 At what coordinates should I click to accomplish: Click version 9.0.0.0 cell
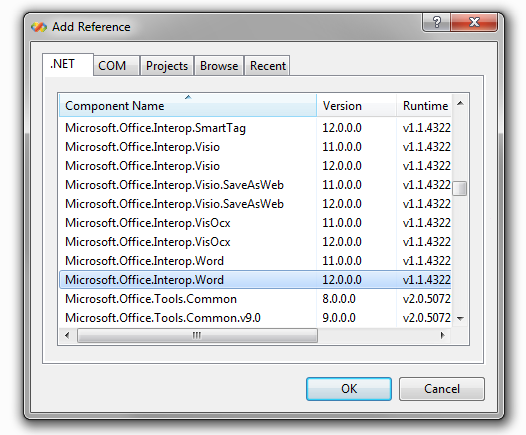coord(339,318)
